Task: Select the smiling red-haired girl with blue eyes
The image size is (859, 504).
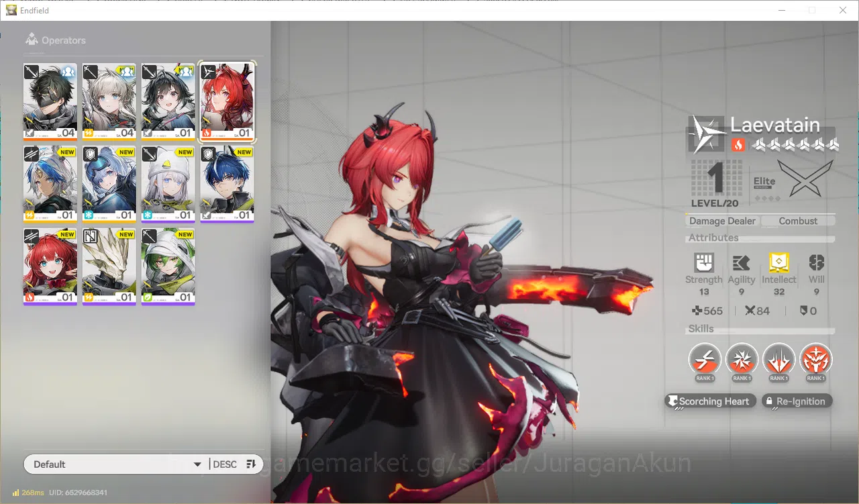Action: (x=50, y=267)
